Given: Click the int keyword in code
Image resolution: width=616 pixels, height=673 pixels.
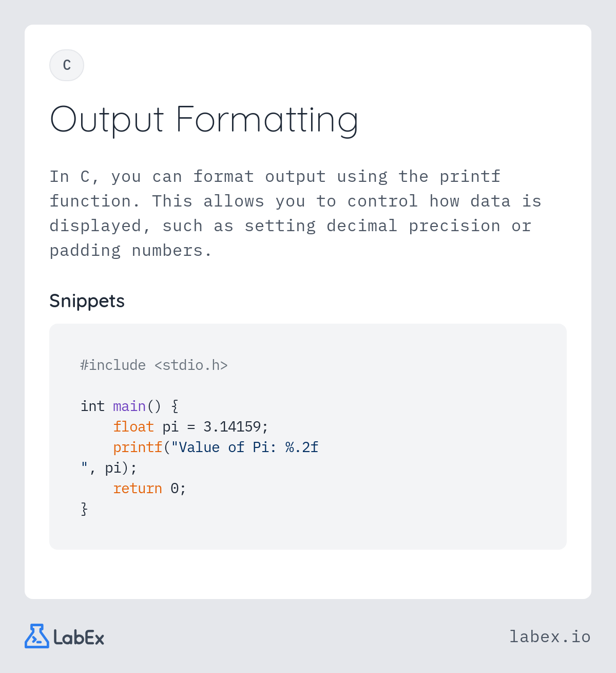Looking at the screenshot, I should pyautogui.click(x=92, y=406).
